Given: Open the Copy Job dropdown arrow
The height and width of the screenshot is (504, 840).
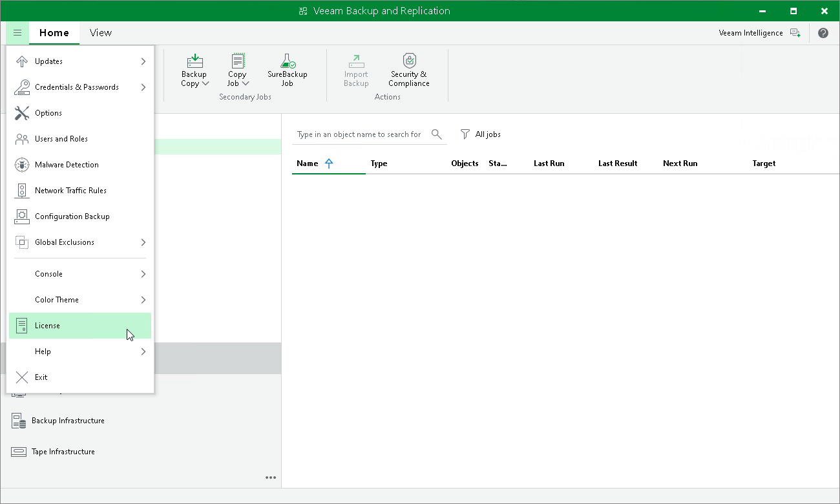Looking at the screenshot, I should (246, 83).
